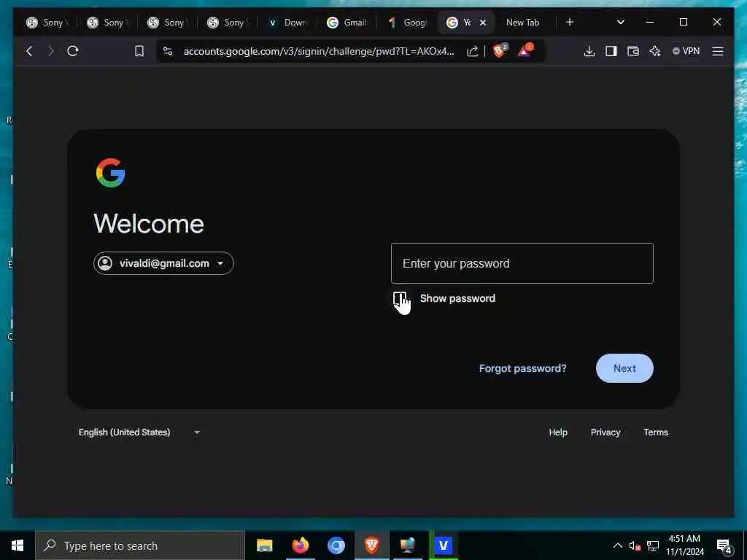
Task: Open the browser hamburger menu
Action: pos(718,51)
